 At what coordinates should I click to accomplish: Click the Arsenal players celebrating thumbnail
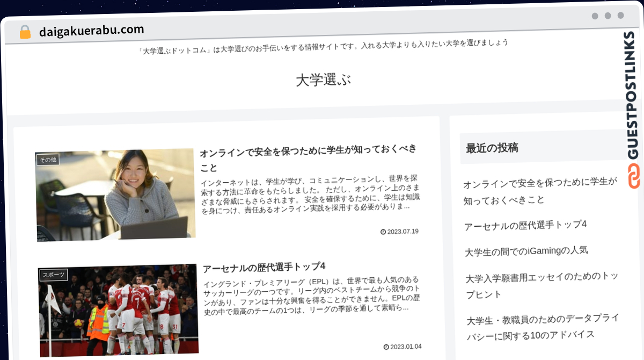pyautogui.click(x=119, y=309)
